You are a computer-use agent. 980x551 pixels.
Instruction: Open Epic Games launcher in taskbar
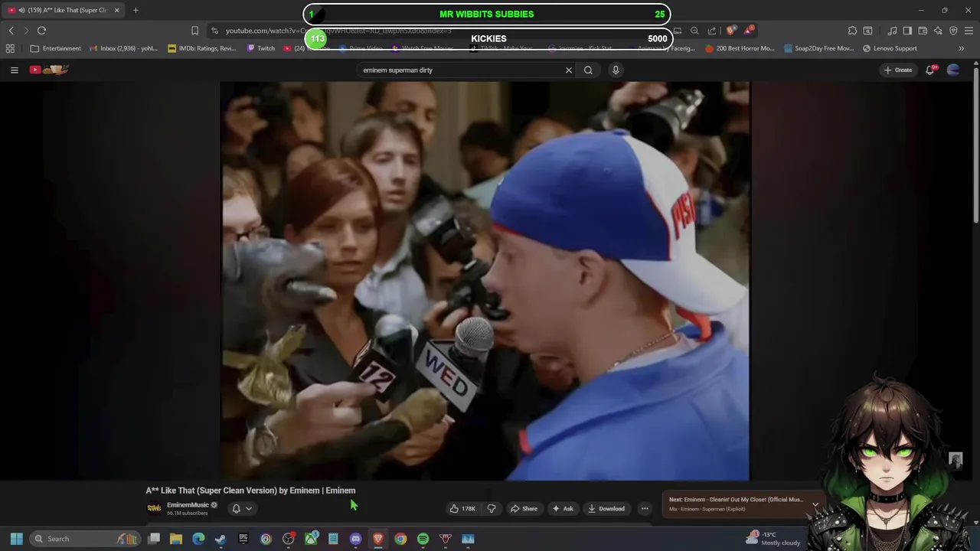tap(243, 539)
